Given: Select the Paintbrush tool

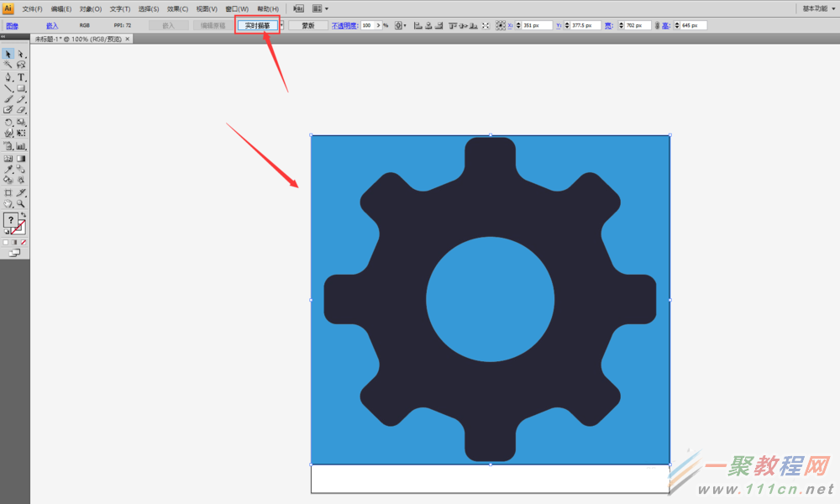Looking at the screenshot, I should click(x=8, y=99).
